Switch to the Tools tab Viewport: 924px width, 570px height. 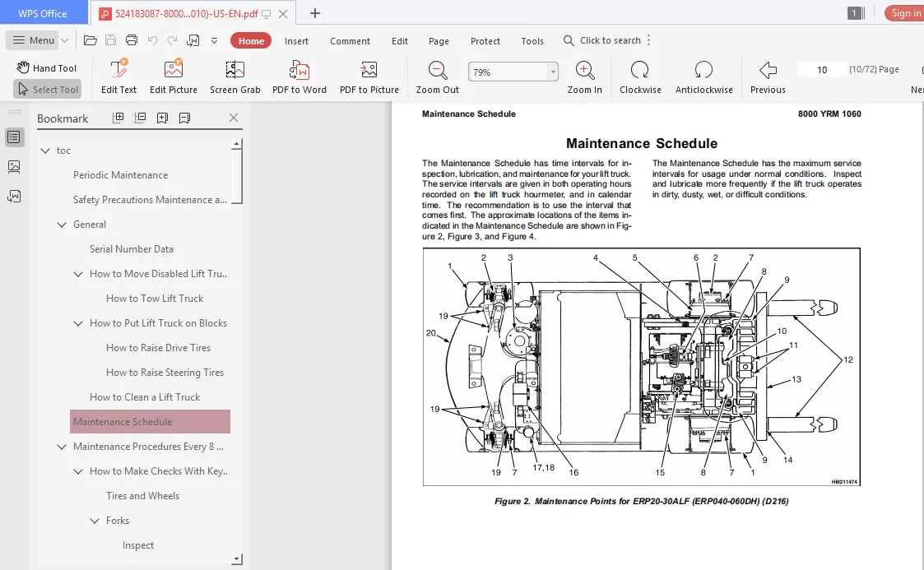tap(532, 40)
